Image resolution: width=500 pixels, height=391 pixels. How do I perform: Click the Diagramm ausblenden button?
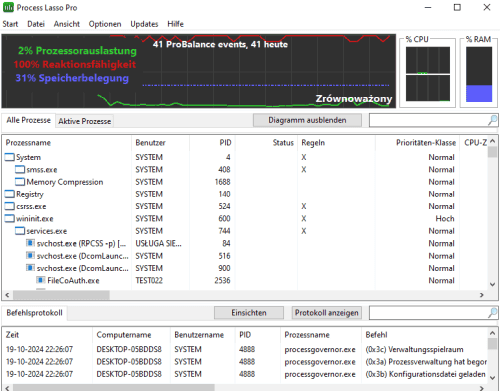[307, 120]
